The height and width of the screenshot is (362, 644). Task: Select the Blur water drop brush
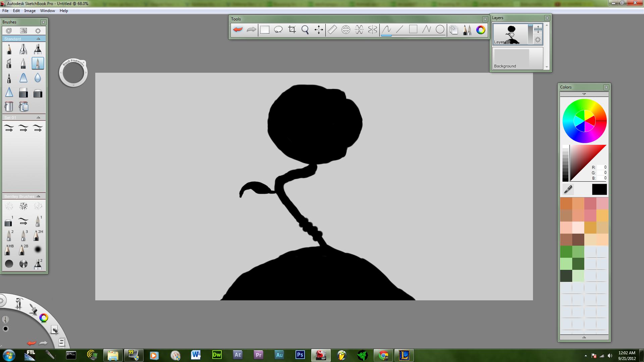click(x=38, y=78)
